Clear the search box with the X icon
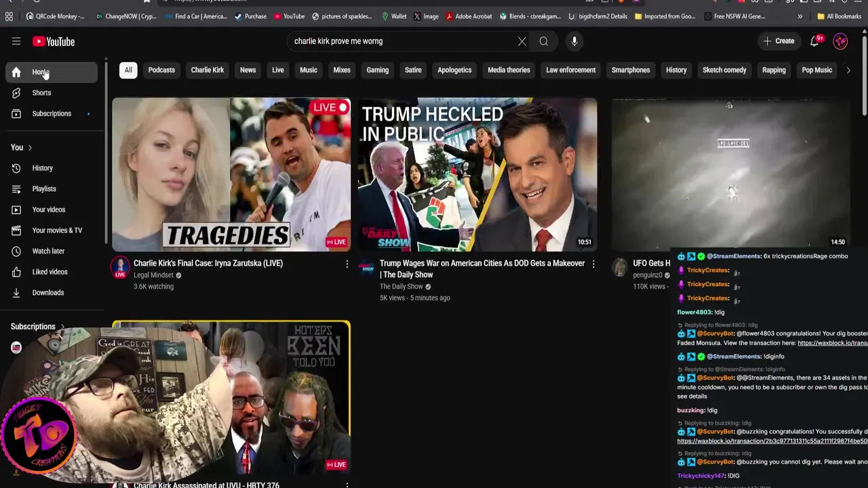Image resolution: width=868 pixels, height=488 pixels. point(521,41)
